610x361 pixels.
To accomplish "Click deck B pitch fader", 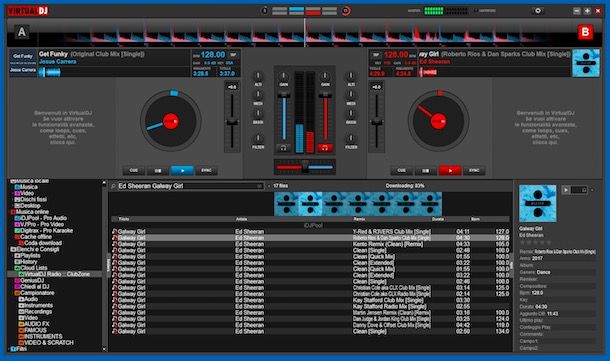I will [x=377, y=123].
